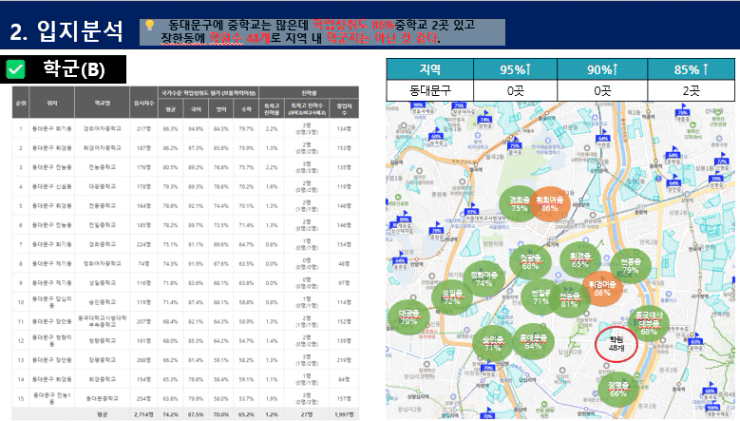Click the 국가수준 학업성취도 평가 header
This screenshot has height=421, width=740.
click(208, 93)
